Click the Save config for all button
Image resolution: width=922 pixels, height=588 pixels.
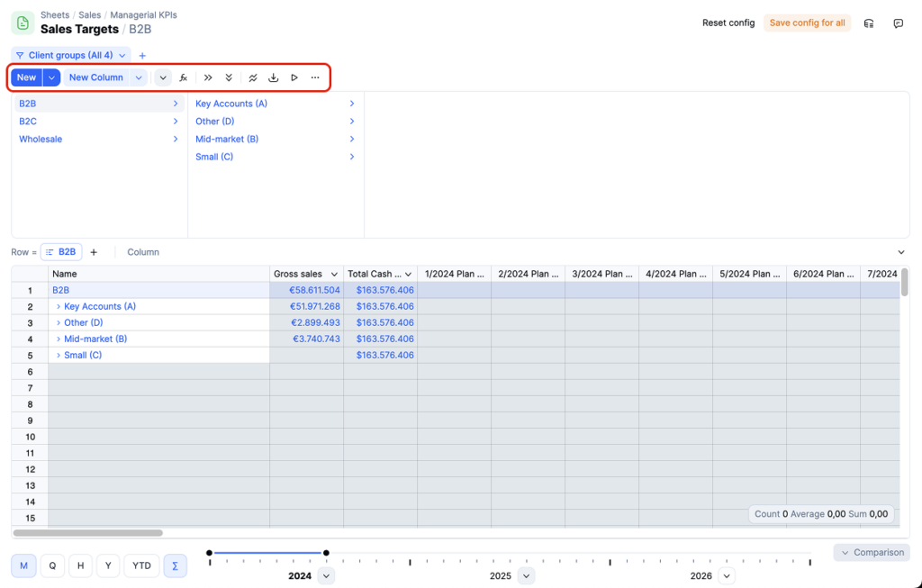pyautogui.click(x=807, y=23)
